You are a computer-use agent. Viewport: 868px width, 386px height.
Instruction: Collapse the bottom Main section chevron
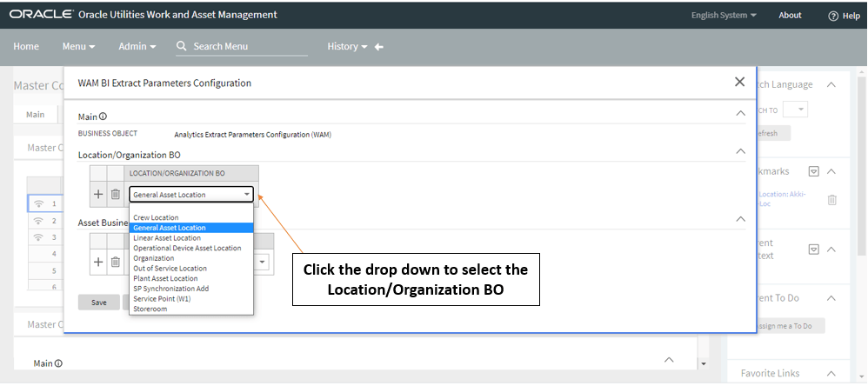point(669,359)
